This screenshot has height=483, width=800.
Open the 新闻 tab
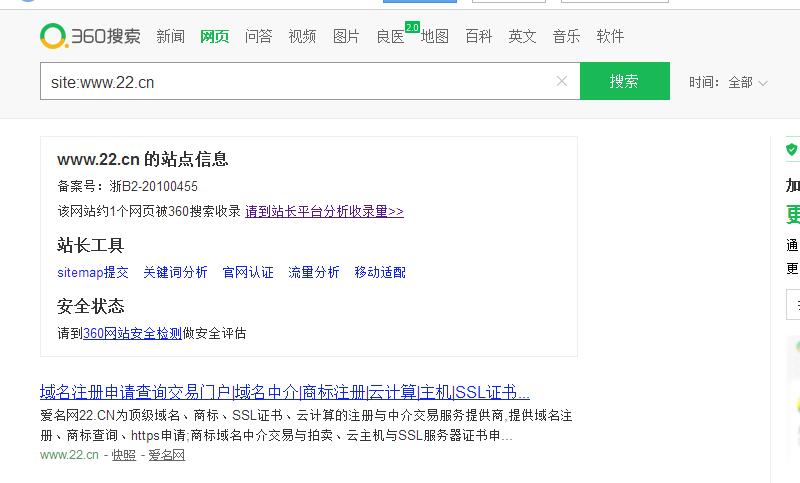click(170, 37)
